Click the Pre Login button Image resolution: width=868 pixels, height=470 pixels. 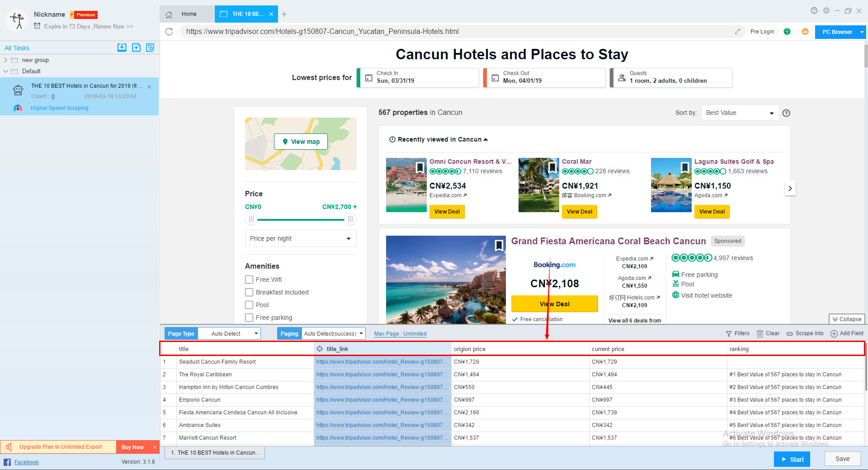(762, 32)
